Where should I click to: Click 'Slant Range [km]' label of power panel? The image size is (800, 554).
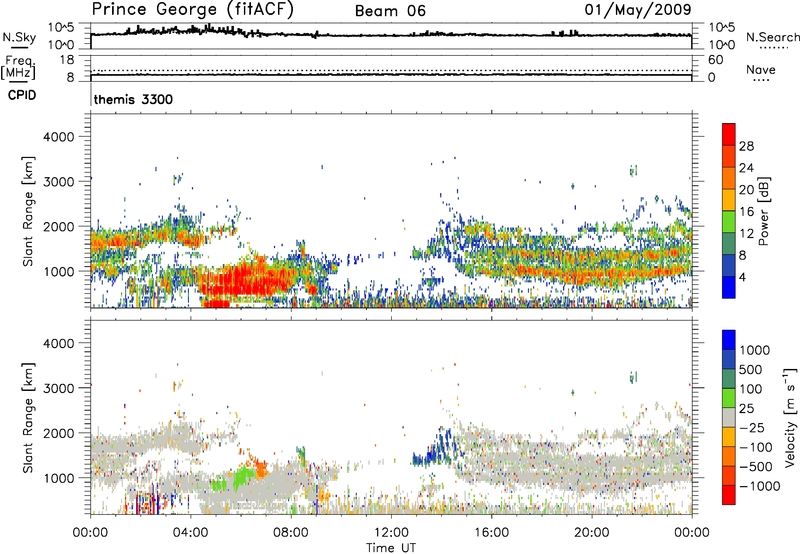[x=29, y=211]
